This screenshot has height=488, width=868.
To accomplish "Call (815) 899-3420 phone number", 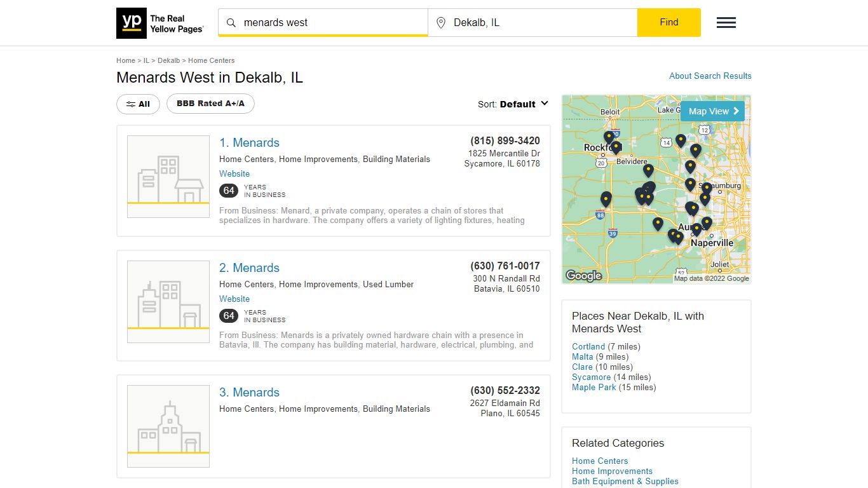I will pos(505,140).
